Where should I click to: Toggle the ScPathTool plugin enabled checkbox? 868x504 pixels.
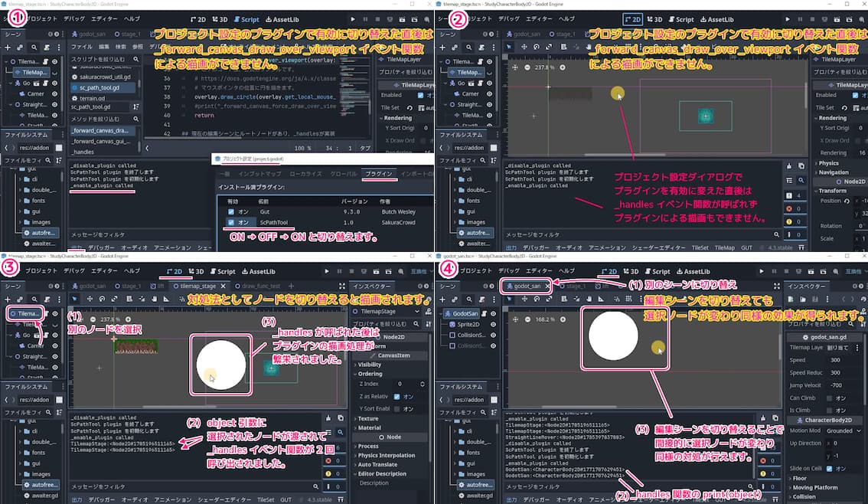tap(231, 223)
